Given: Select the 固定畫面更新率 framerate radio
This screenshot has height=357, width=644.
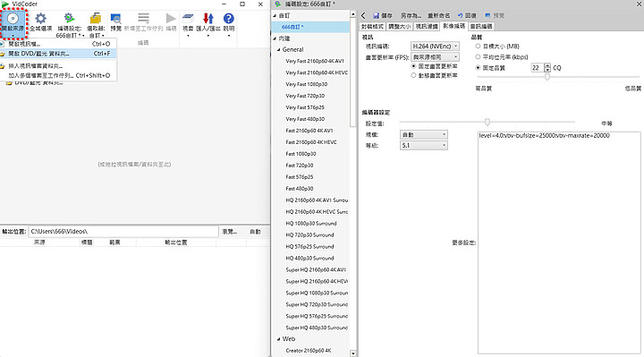Looking at the screenshot, I should pyautogui.click(x=413, y=66).
